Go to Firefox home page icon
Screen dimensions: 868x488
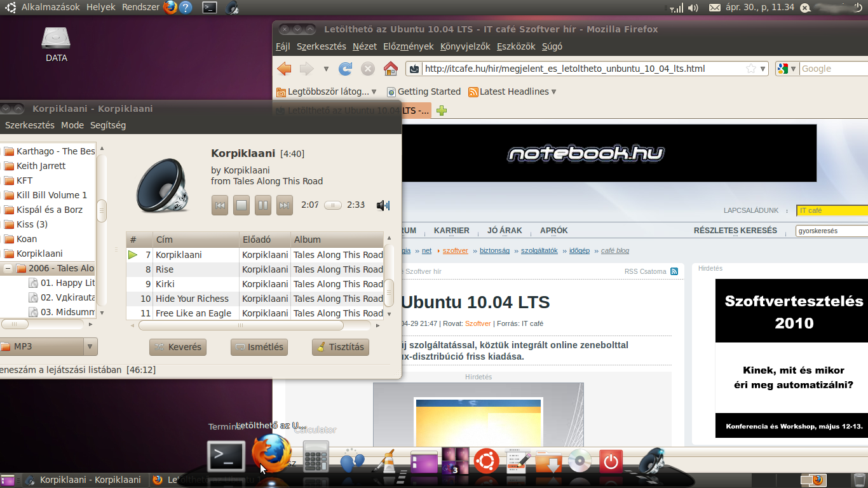pos(391,69)
